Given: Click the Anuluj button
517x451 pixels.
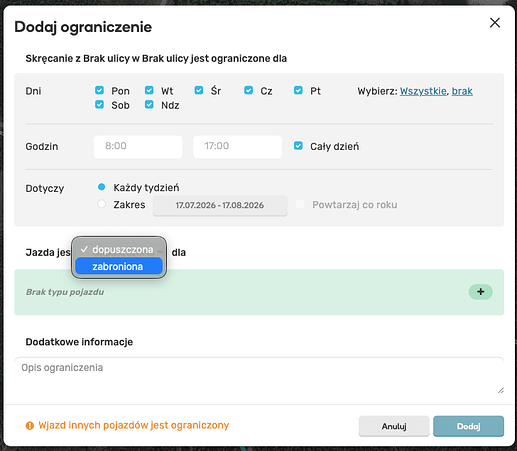Looking at the screenshot, I should coord(394,426).
